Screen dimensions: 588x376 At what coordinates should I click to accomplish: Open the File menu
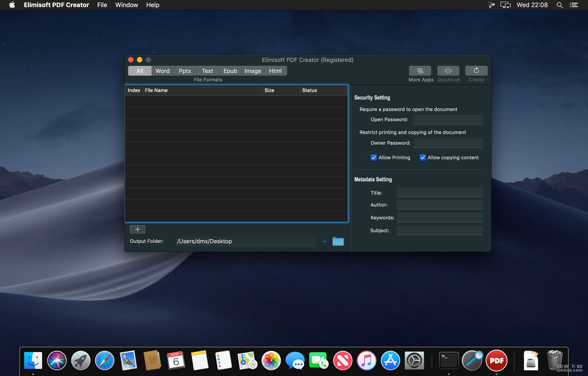click(102, 5)
